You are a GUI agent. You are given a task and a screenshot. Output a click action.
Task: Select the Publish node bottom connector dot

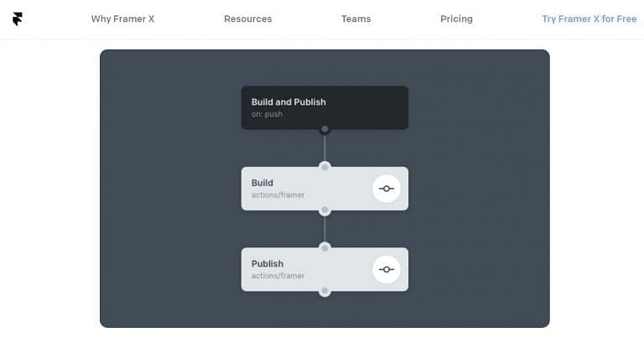point(325,292)
